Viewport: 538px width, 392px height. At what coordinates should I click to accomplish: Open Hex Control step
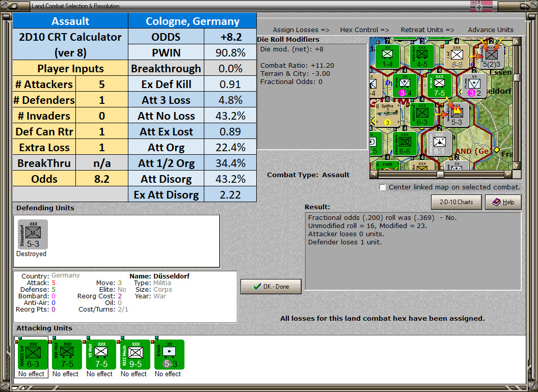click(x=364, y=30)
